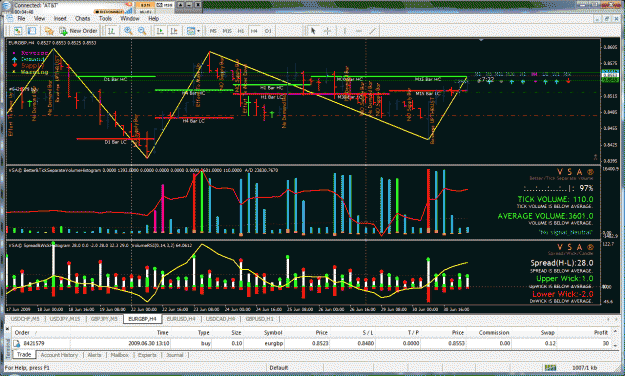The height and width of the screenshot is (376, 625).
Task: Switch to M5 timeframe
Action: click(213, 31)
